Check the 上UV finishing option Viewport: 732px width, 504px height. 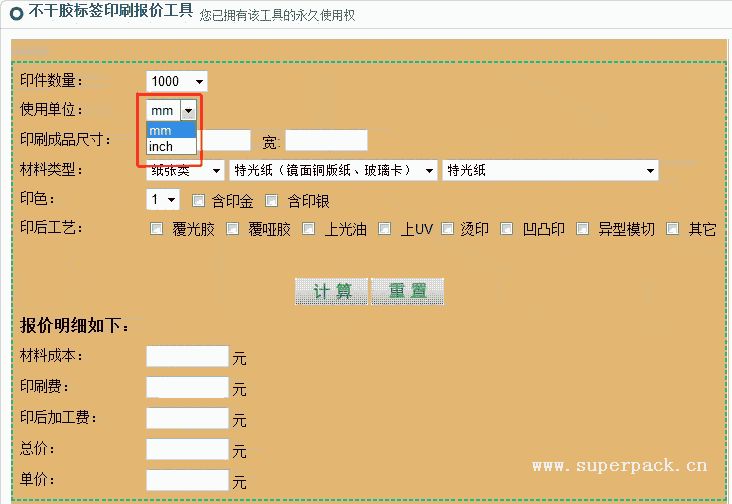click(x=385, y=229)
